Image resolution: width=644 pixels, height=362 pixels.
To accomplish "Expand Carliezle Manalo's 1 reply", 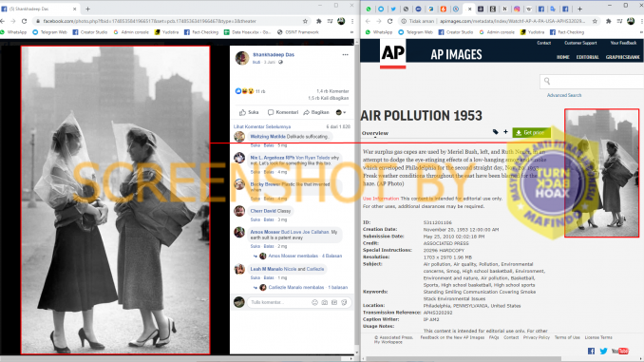I will click(x=308, y=287).
